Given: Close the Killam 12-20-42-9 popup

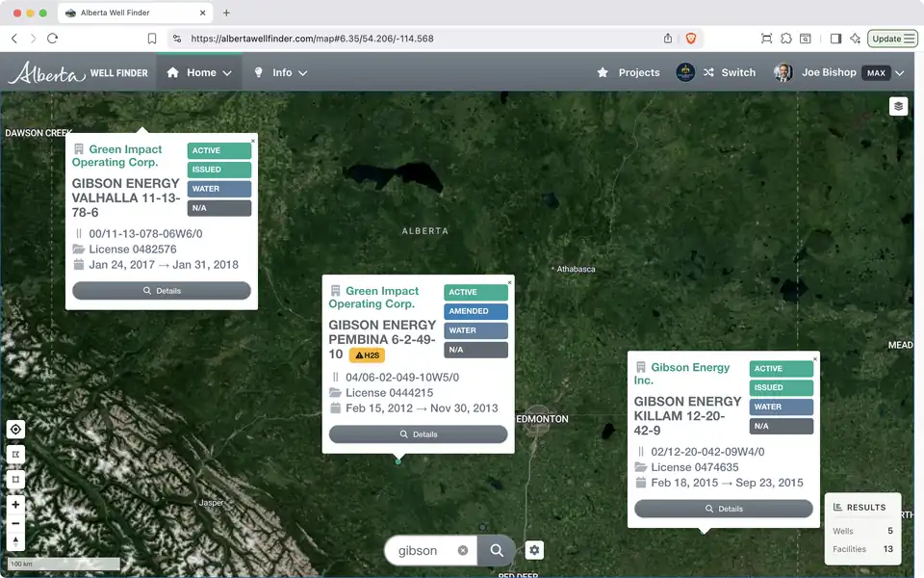Looking at the screenshot, I should click(815, 358).
